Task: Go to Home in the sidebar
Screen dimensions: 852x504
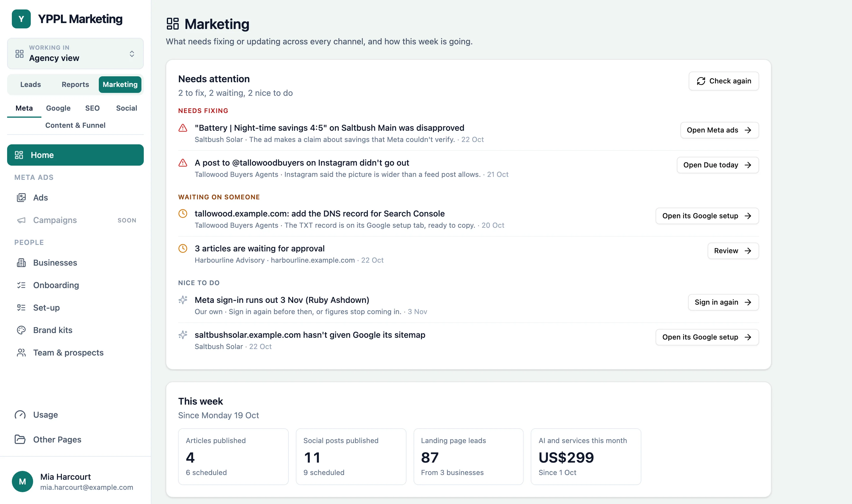Action: coord(75,155)
